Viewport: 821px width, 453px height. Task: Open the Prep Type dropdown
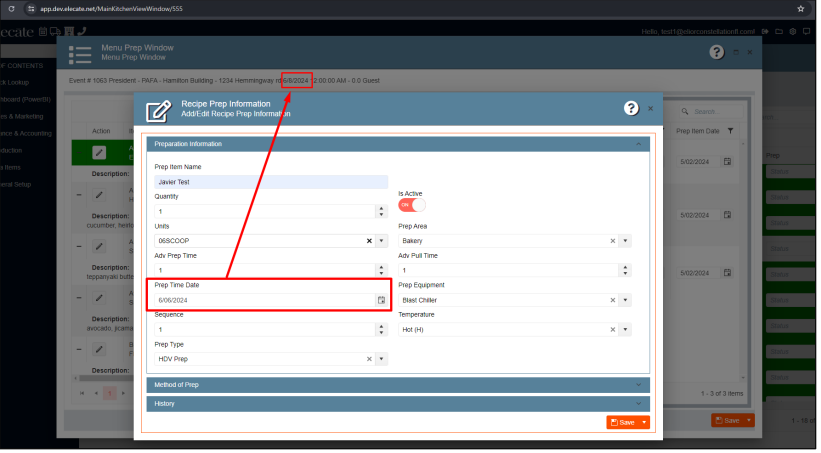(x=381, y=358)
